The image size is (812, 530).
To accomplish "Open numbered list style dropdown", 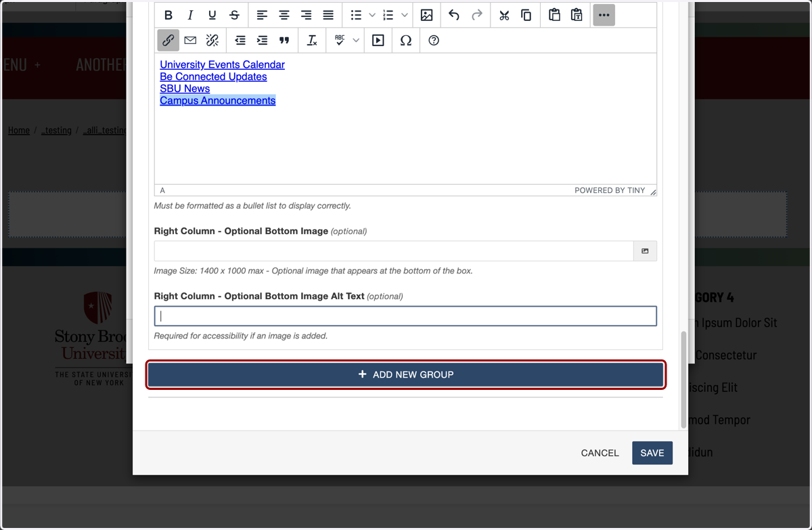I will pos(405,15).
